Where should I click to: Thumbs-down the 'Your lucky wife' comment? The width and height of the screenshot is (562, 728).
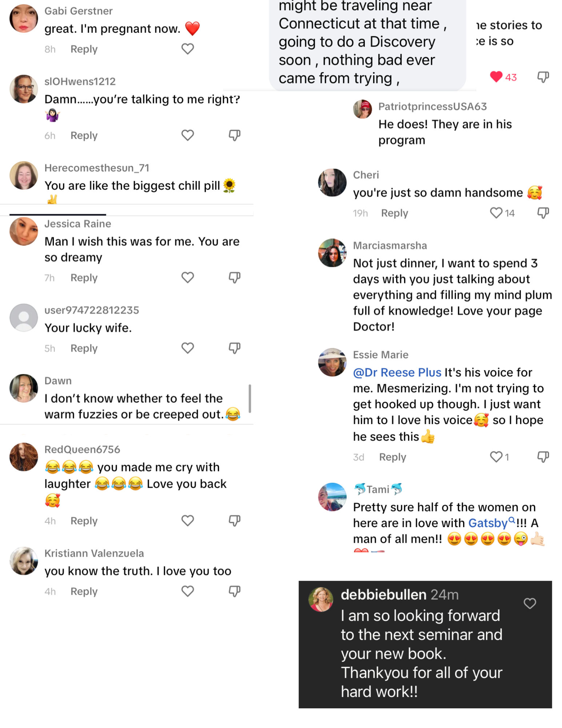[x=234, y=348]
